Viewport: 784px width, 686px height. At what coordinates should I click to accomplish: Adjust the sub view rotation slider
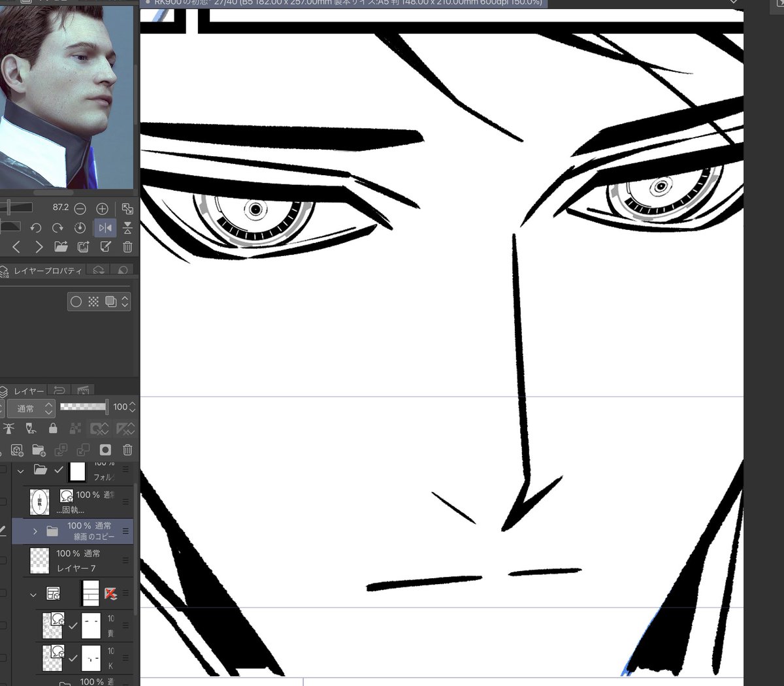tap(10, 227)
